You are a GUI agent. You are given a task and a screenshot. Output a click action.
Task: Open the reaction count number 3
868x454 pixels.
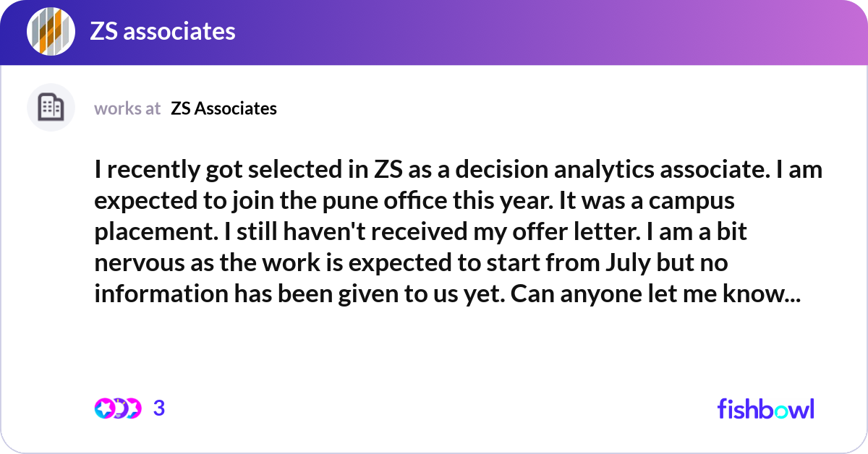(159, 408)
